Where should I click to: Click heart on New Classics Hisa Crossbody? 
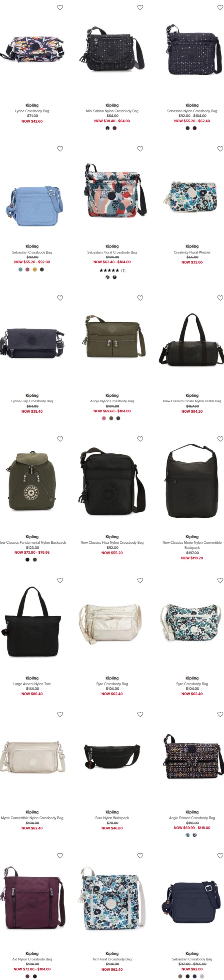tap(140, 439)
